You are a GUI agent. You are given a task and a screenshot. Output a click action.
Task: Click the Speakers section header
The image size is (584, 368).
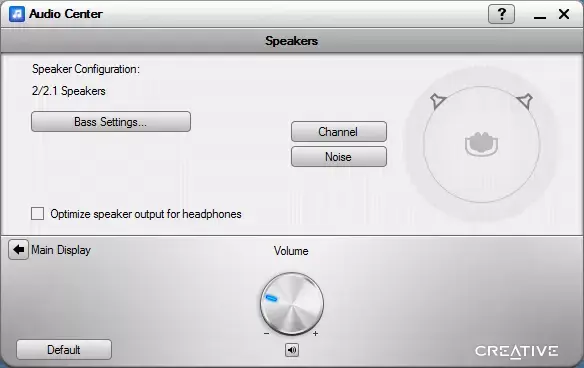292,41
